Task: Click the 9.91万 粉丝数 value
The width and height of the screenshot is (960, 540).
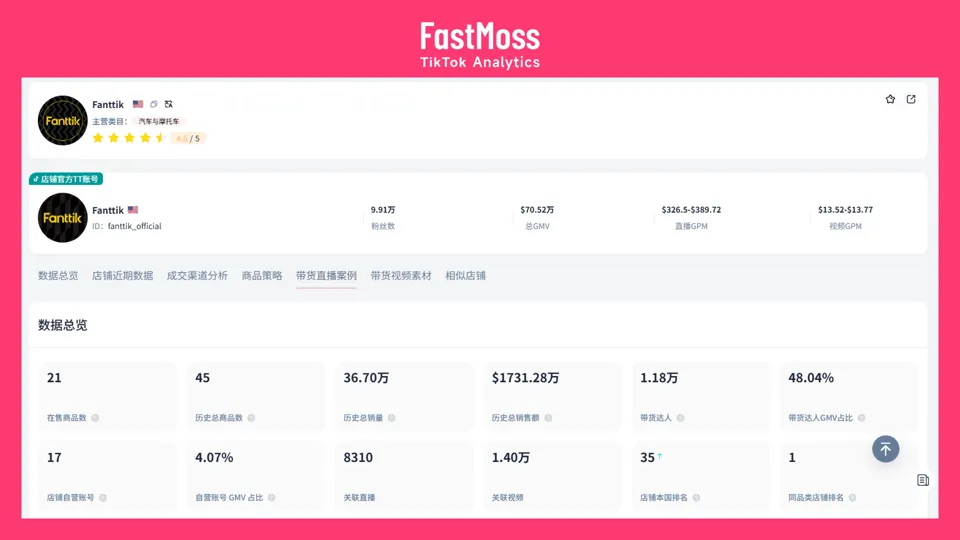Action: (383, 209)
